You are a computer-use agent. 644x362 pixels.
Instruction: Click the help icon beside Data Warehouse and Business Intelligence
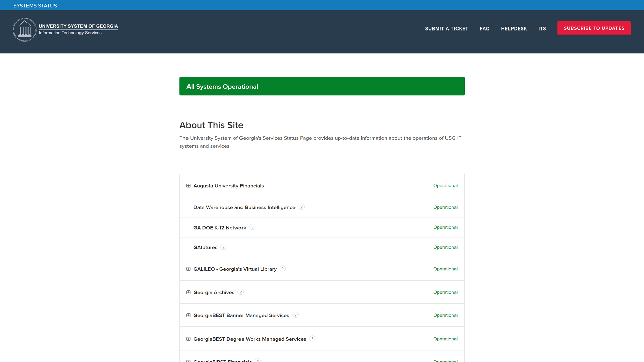[302, 207]
